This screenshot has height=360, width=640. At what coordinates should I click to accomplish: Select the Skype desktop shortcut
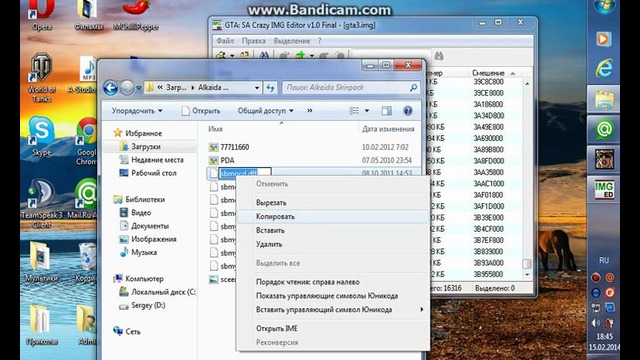pyautogui.click(x=41, y=137)
